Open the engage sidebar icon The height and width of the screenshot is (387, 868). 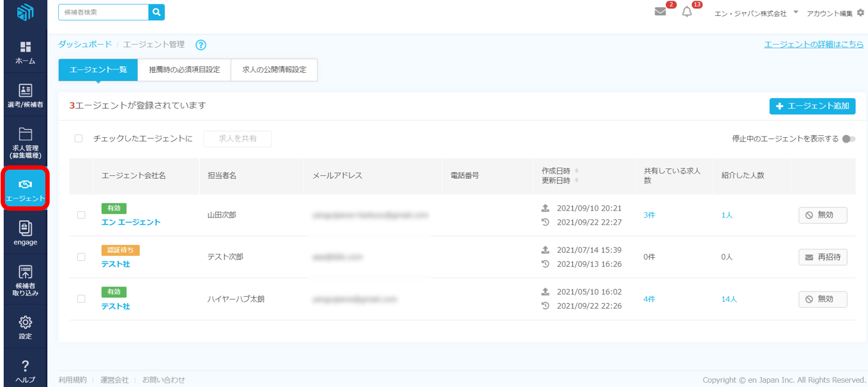(25, 229)
